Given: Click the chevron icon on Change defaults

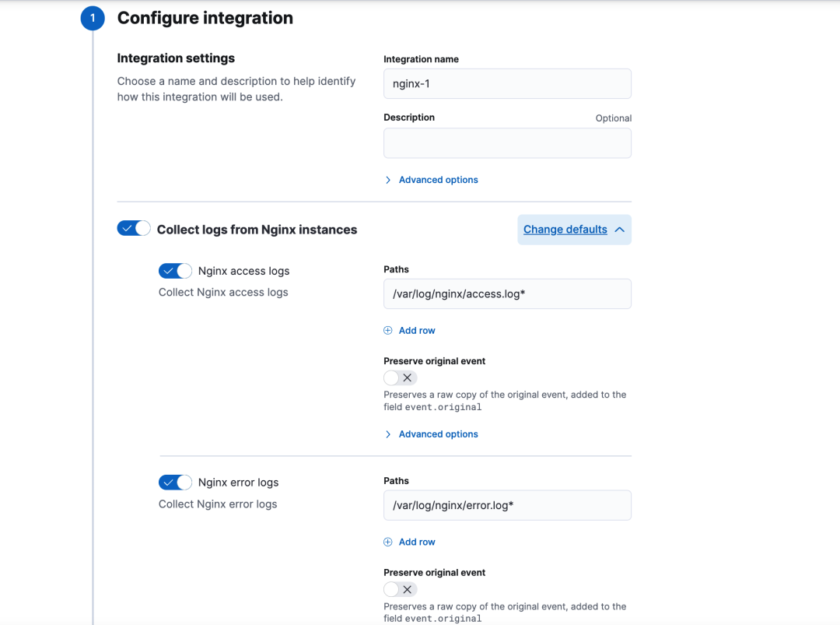Looking at the screenshot, I should click(x=620, y=230).
